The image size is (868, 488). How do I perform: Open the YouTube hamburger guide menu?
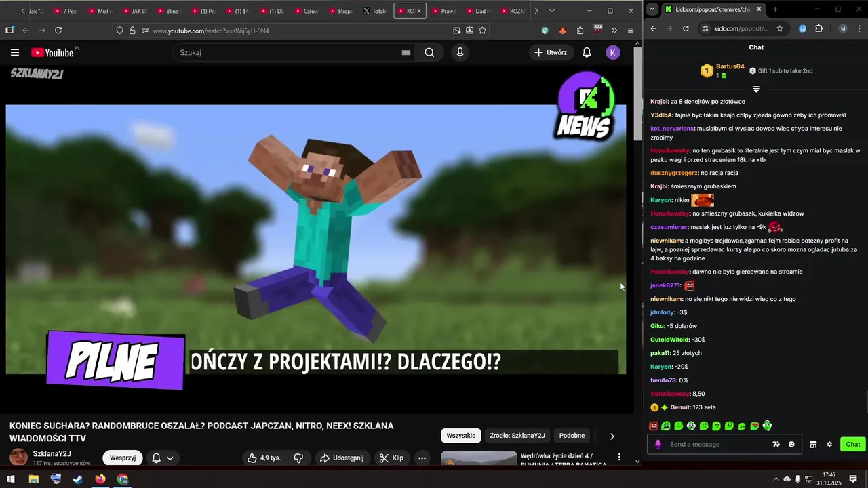click(x=15, y=52)
